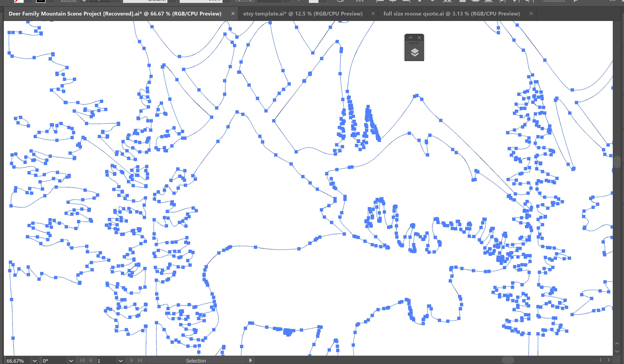The height and width of the screenshot is (364, 624).
Task: Jump to the first artboard icon
Action: click(82, 360)
